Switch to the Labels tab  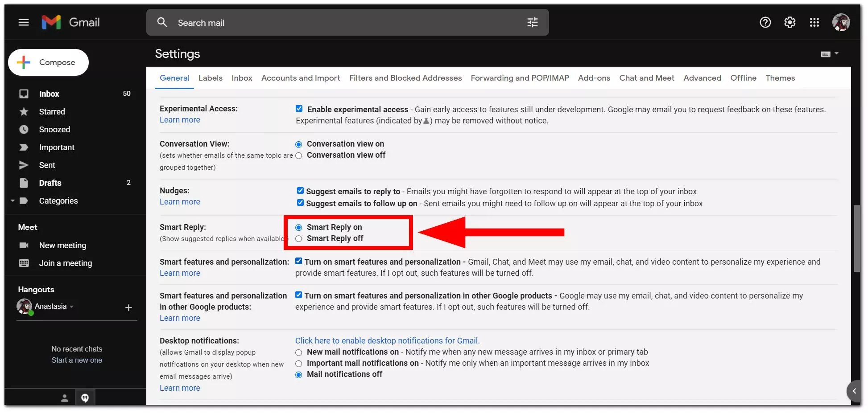point(210,78)
